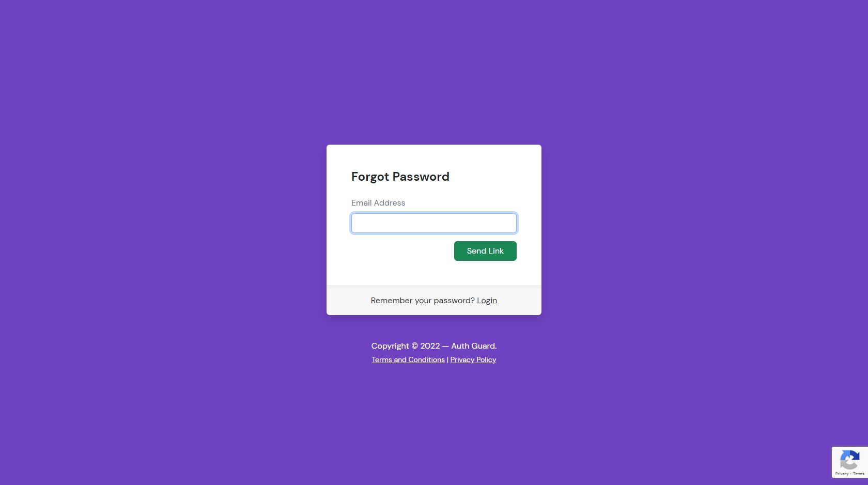Click the word 'Conditions' in footer link
Image resolution: width=868 pixels, height=485 pixels.
[x=427, y=359]
